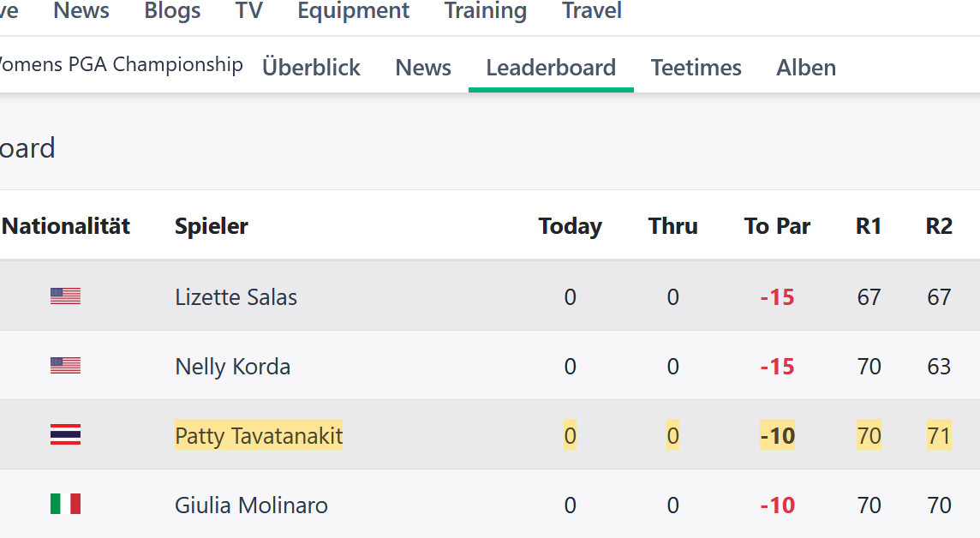This screenshot has height=538, width=980.
Task: Click the Spieler column header
Action: tap(212, 226)
